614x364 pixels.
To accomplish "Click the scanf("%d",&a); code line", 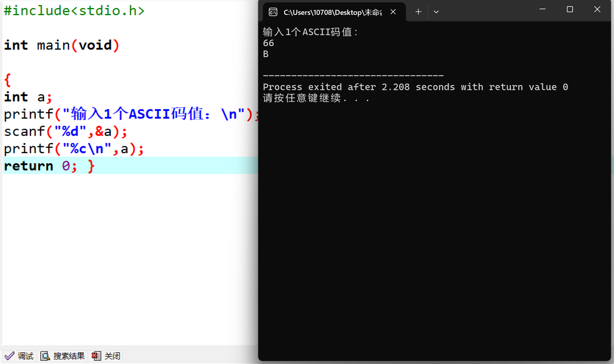I will point(65,131).
